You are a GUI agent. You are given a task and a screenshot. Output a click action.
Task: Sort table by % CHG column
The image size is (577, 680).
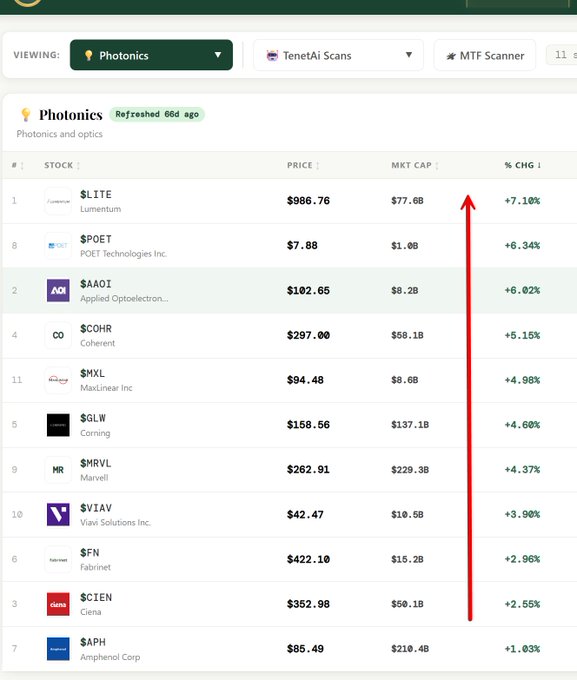522,165
